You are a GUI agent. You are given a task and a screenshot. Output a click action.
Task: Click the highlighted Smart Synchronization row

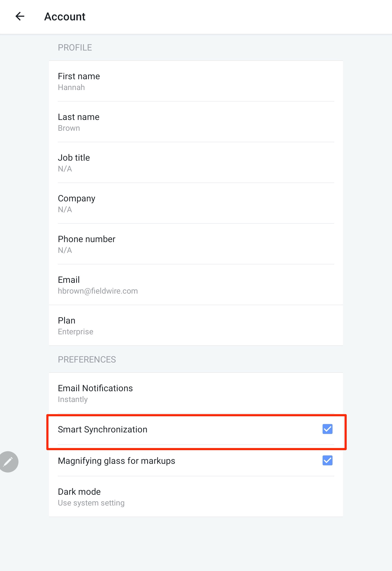point(172,429)
